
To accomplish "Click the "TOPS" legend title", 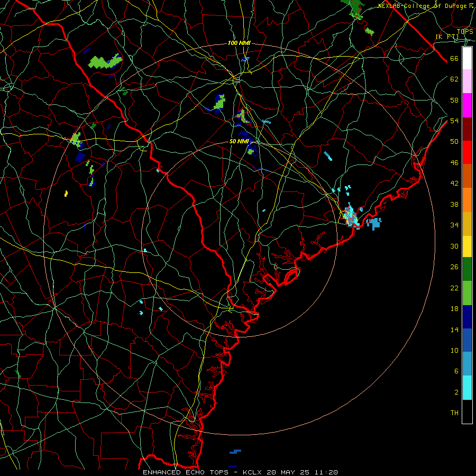I will point(465,32).
